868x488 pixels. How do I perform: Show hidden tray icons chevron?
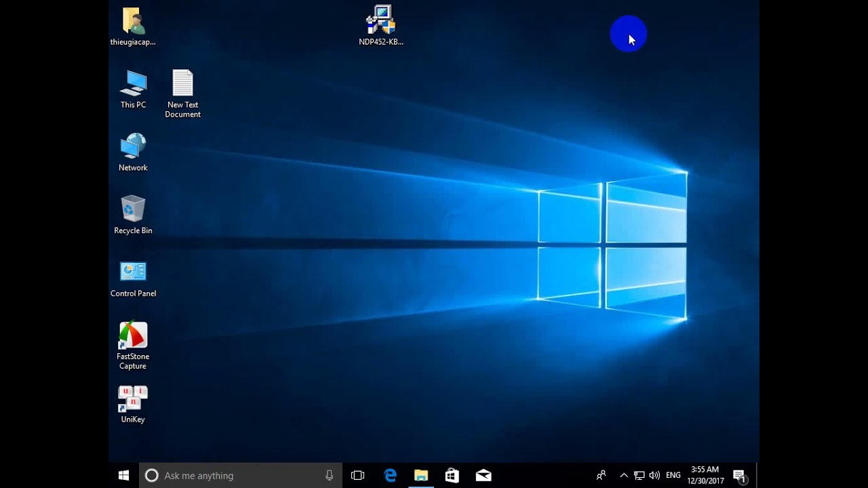(624, 476)
